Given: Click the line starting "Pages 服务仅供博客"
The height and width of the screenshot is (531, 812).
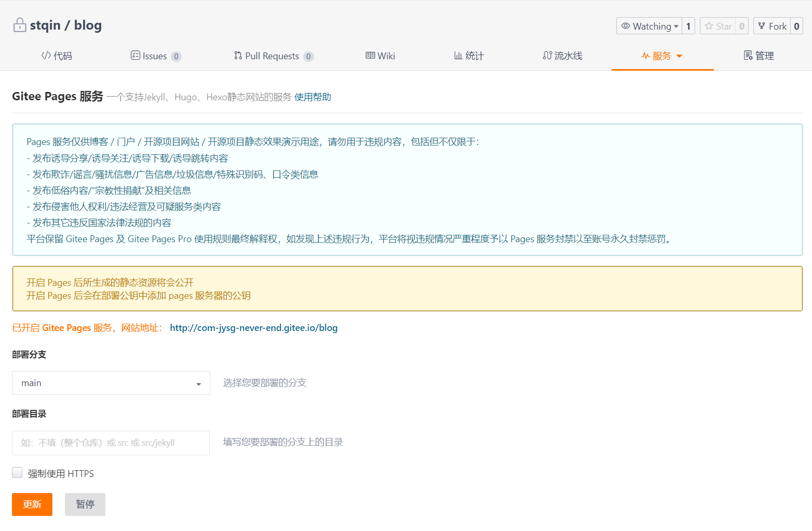Looking at the screenshot, I should [x=253, y=142].
